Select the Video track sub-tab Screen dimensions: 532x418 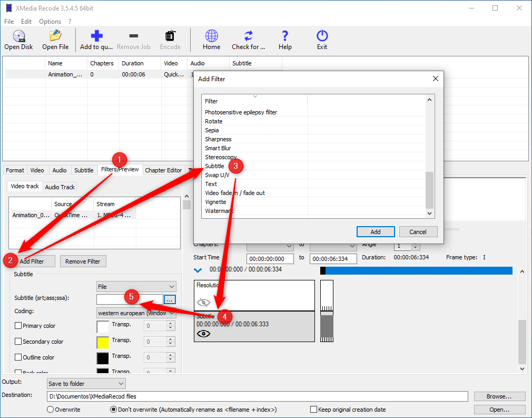(25, 186)
